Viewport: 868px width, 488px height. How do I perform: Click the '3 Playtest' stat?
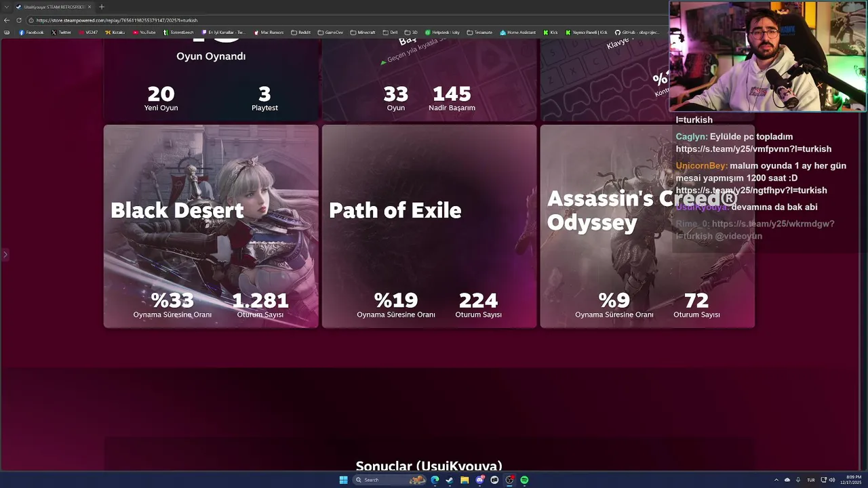click(264, 98)
